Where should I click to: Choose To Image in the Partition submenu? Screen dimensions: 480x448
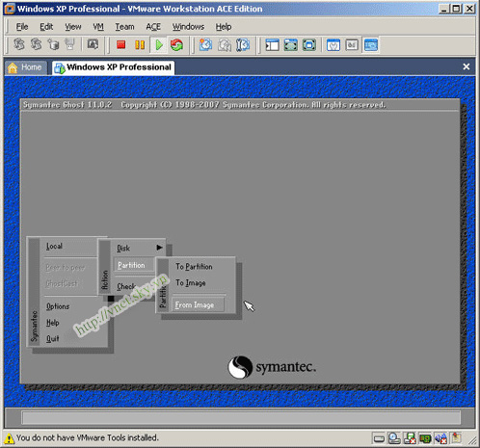coord(190,283)
